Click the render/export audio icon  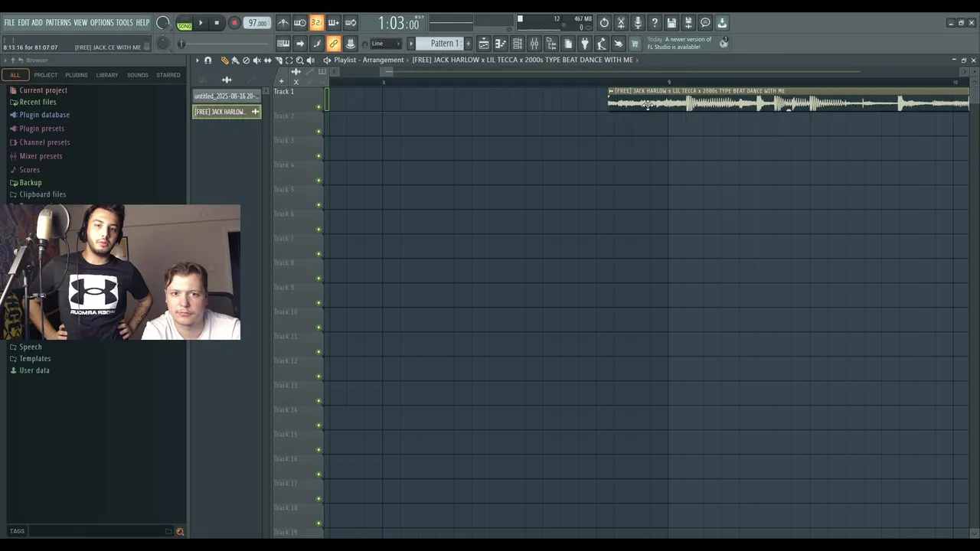coord(688,23)
